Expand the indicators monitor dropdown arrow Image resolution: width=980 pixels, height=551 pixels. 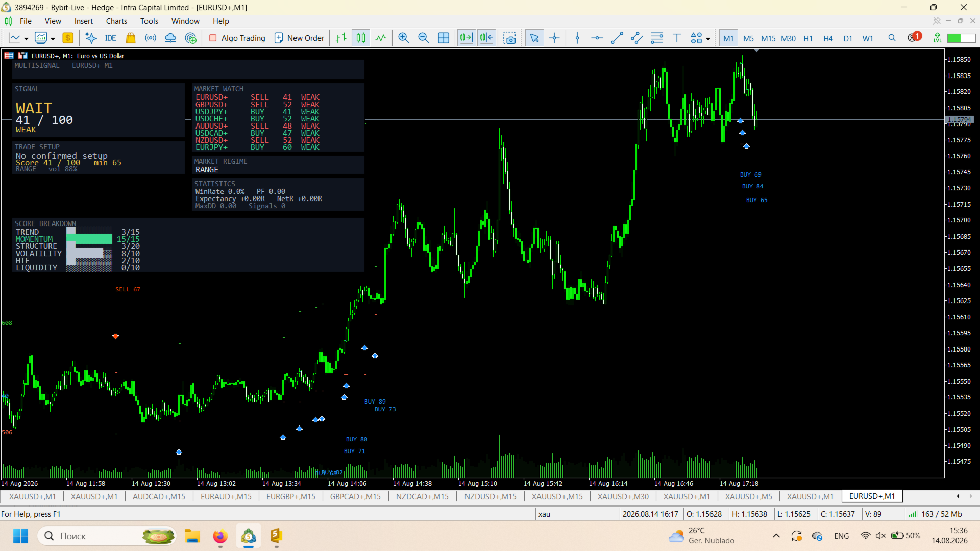(53, 38)
